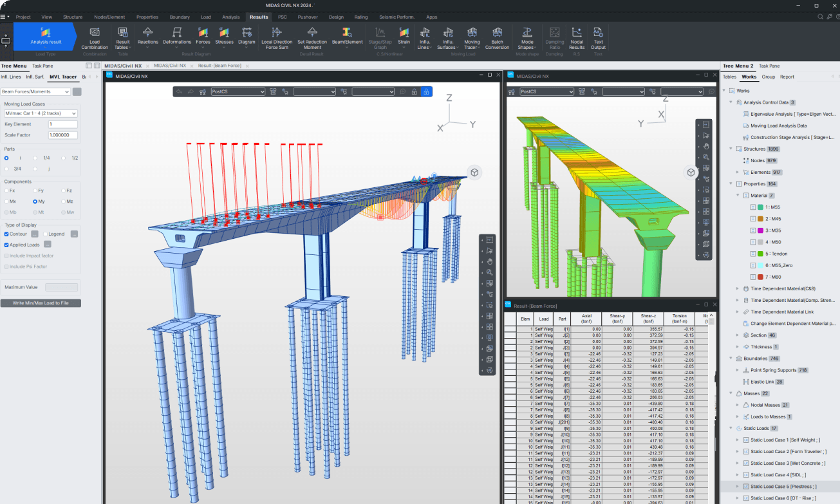
Task: Open the Infl. Surf. tab
Action: pyautogui.click(x=35, y=77)
